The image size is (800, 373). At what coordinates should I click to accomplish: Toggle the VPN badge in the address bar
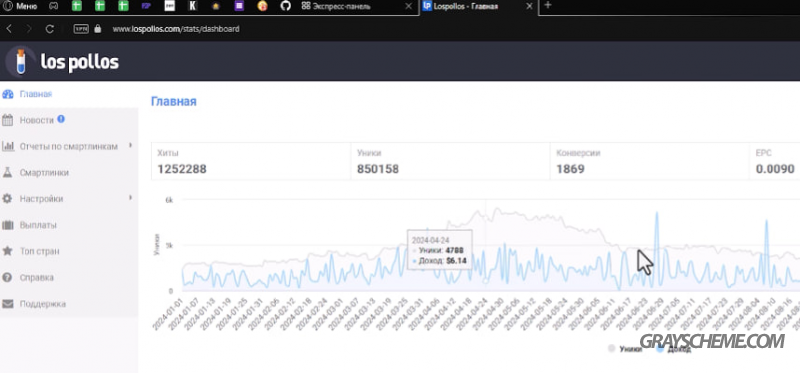(x=81, y=29)
